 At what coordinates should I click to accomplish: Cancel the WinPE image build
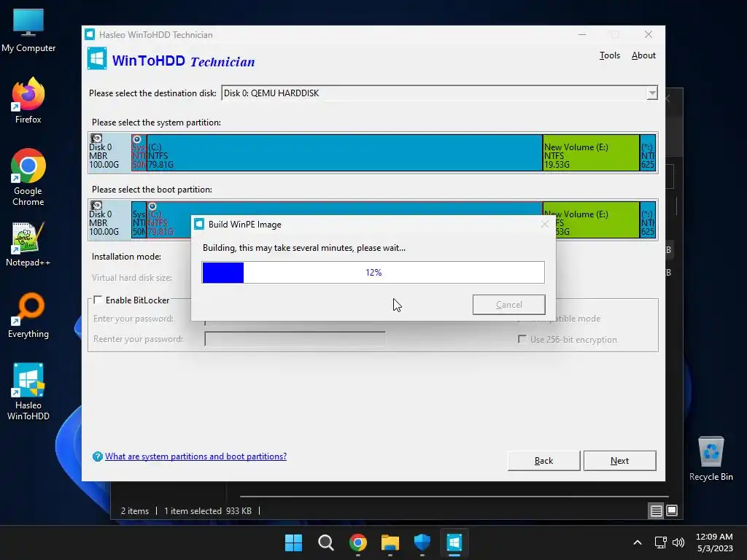click(508, 305)
